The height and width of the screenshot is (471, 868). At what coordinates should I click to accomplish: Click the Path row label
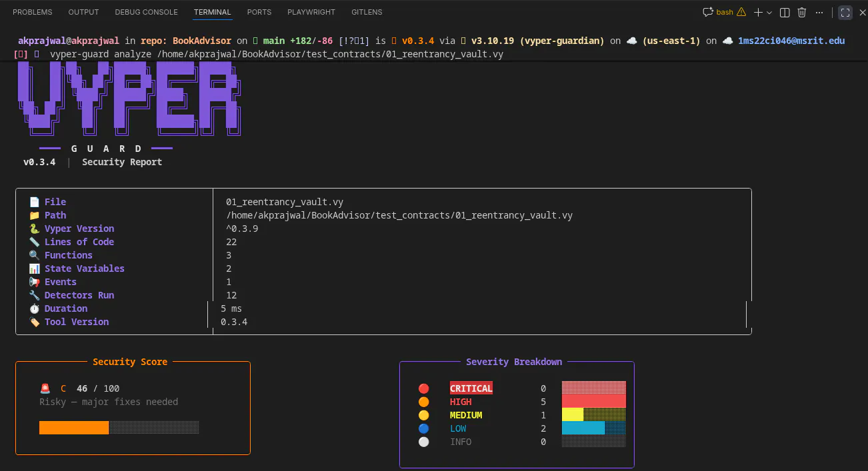pyautogui.click(x=55, y=215)
